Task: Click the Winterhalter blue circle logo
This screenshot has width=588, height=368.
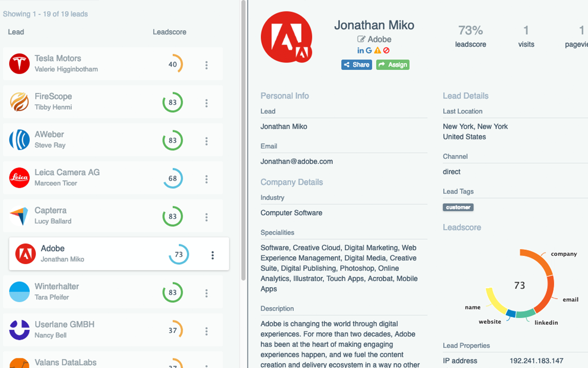Action: pos(19,292)
